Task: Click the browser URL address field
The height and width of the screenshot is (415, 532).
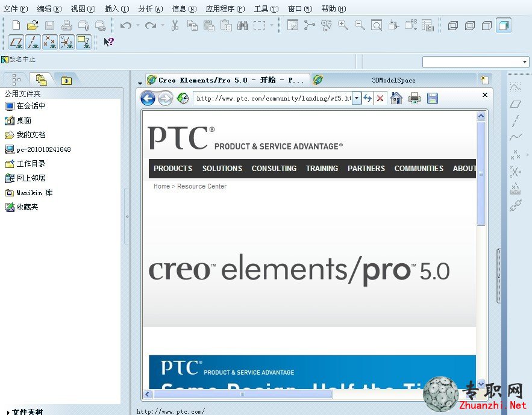Action: click(x=273, y=98)
